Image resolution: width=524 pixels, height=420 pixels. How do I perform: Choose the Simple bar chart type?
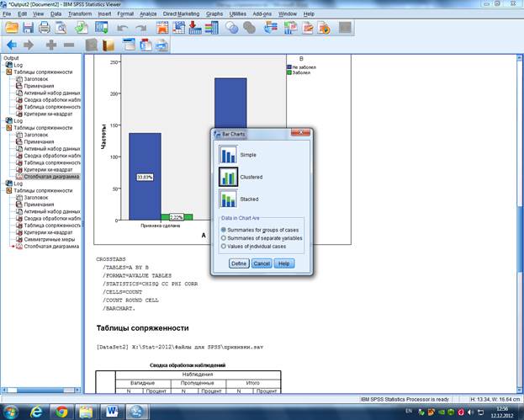228,155
